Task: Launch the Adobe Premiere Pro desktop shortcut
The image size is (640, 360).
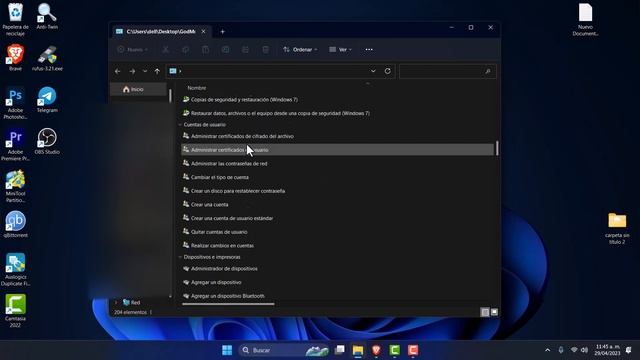Action: (x=16, y=144)
